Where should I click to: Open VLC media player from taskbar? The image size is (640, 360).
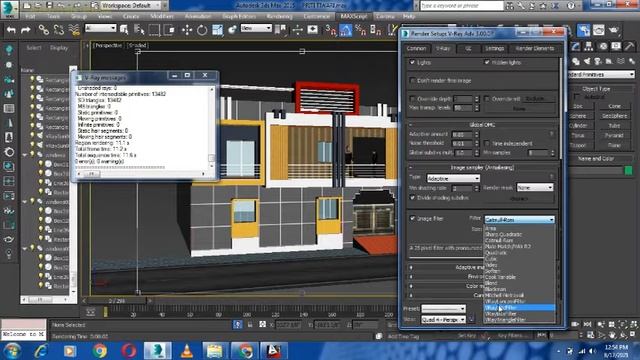tap(187, 351)
